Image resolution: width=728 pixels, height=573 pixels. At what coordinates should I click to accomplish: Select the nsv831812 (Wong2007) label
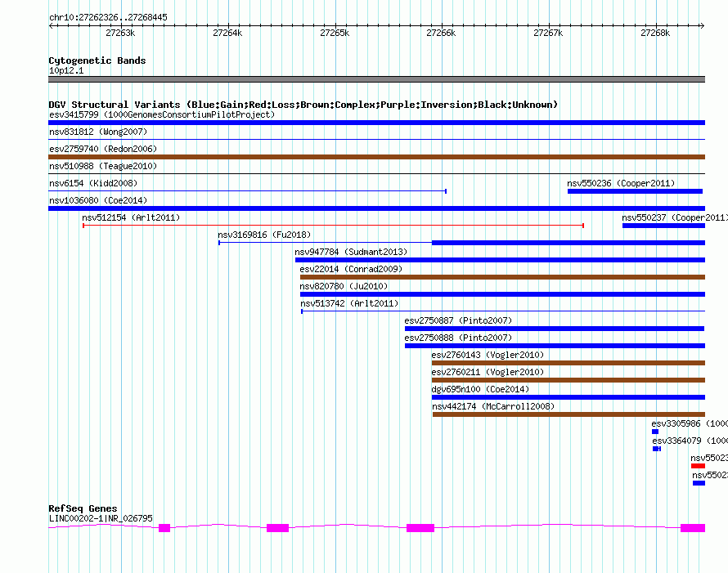[98, 132]
